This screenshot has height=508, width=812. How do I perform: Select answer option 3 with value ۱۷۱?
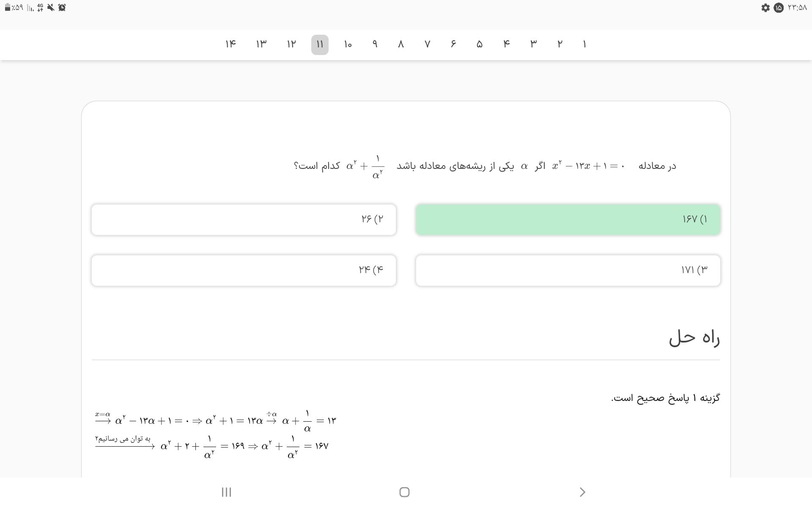pos(568,270)
